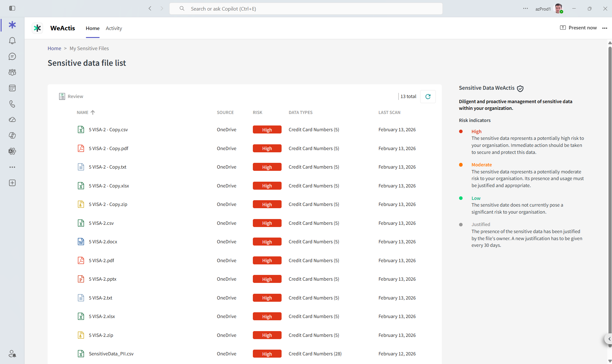Viewport: 612px width, 364px height.
Task: Click the text file icon of 5 VISA-2.txt
Action: point(81,298)
